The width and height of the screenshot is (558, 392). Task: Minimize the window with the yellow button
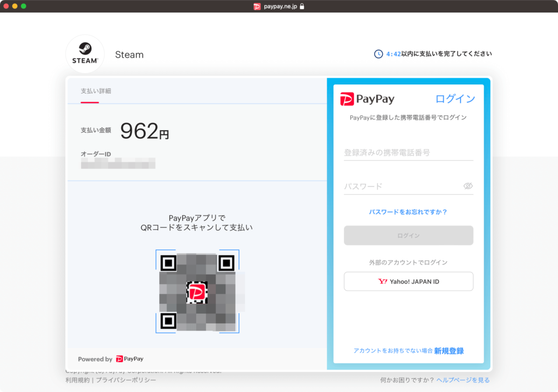[15, 6]
